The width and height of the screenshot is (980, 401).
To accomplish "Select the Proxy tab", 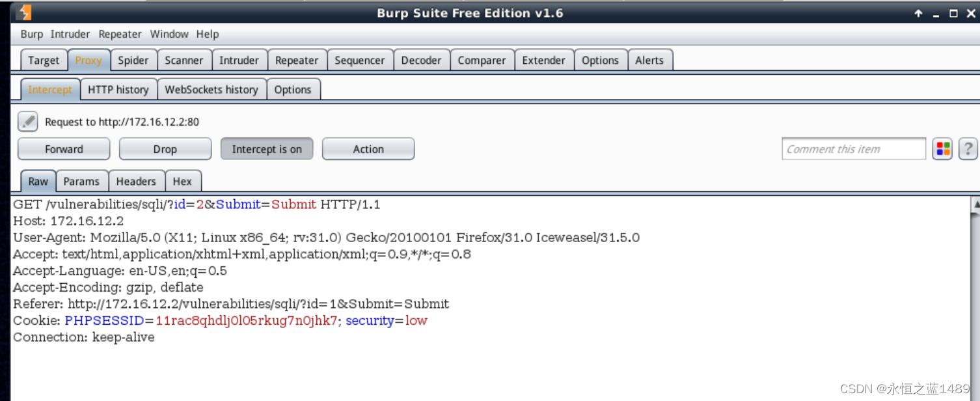I will coord(88,61).
